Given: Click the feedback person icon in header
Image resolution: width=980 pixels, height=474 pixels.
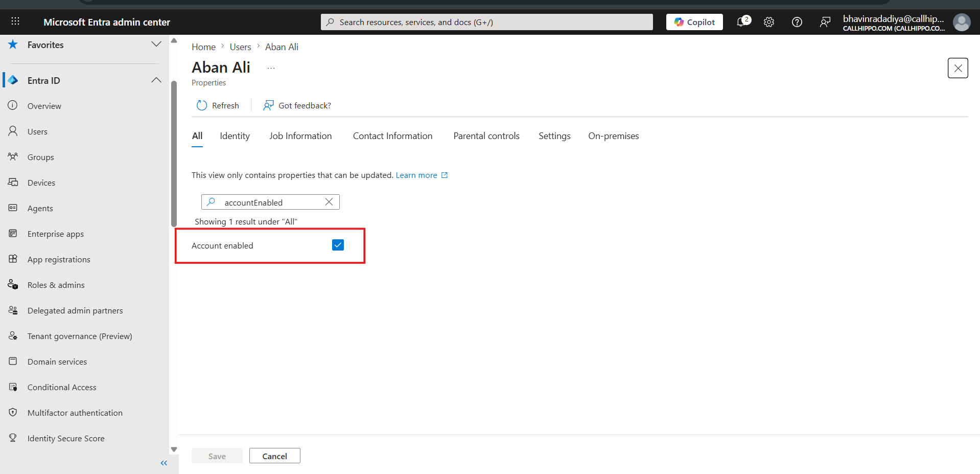Looking at the screenshot, I should [x=825, y=22].
